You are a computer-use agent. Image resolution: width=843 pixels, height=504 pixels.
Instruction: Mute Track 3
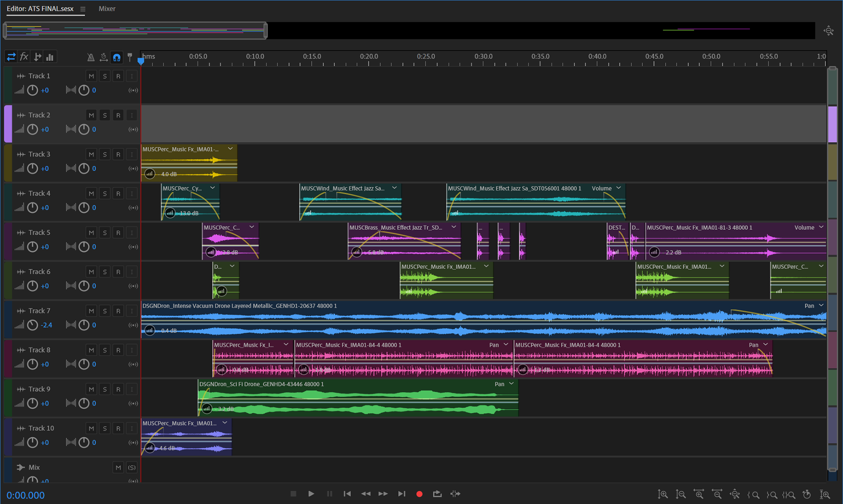91,154
